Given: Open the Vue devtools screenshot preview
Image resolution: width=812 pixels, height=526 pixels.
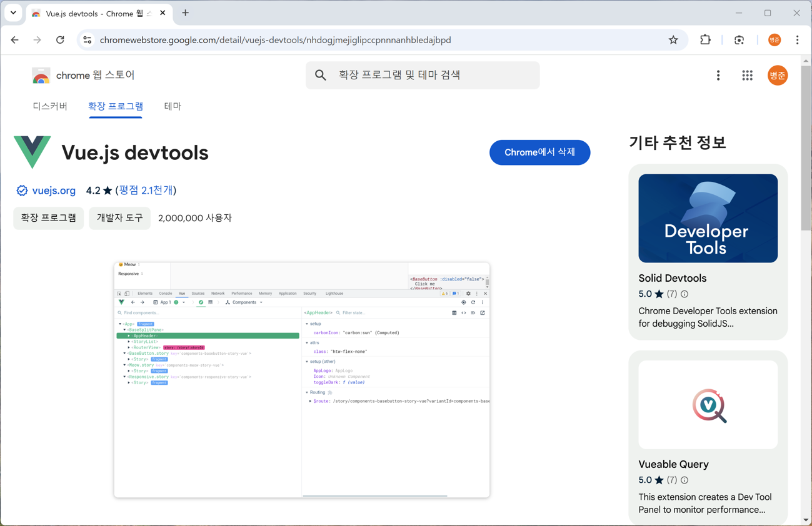Looking at the screenshot, I should [x=302, y=380].
